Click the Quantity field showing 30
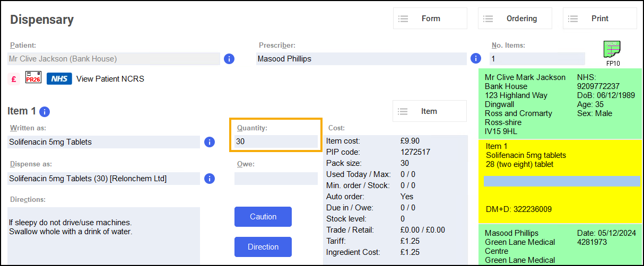This screenshot has width=644, height=266. (x=276, y=141)
